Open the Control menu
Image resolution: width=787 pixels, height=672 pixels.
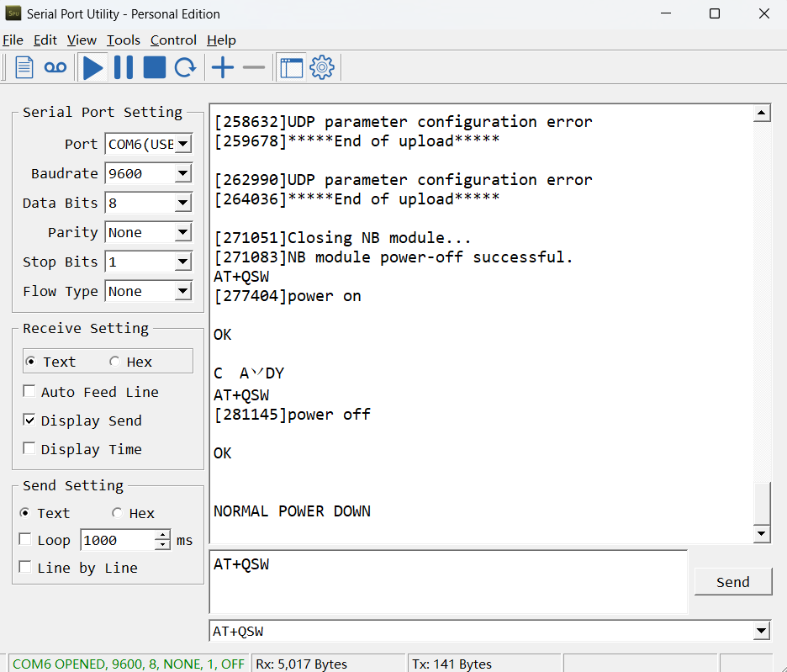pyautogui.click(x=173, y=40)
